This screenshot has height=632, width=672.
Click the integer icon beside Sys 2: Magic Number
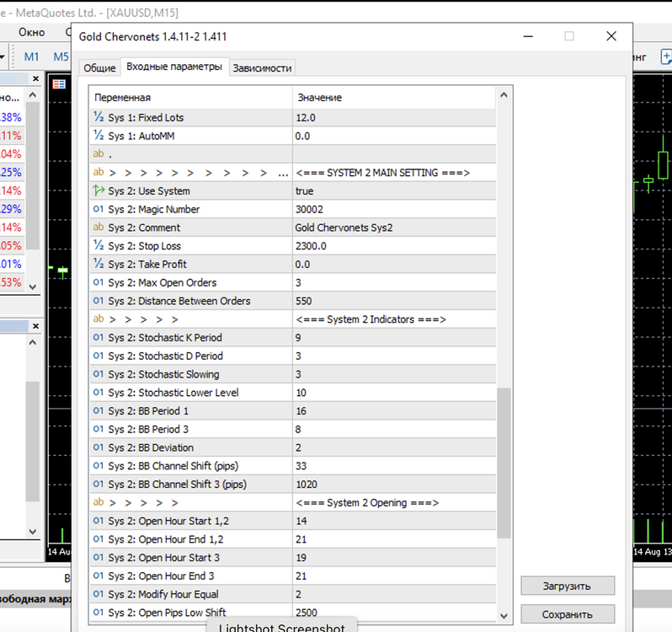click(99, 209)
